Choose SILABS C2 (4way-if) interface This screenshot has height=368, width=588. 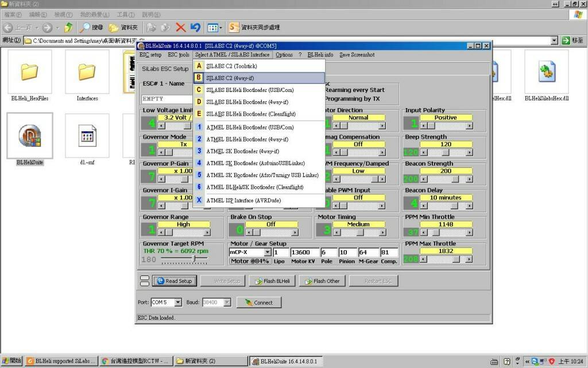[259, 78]
